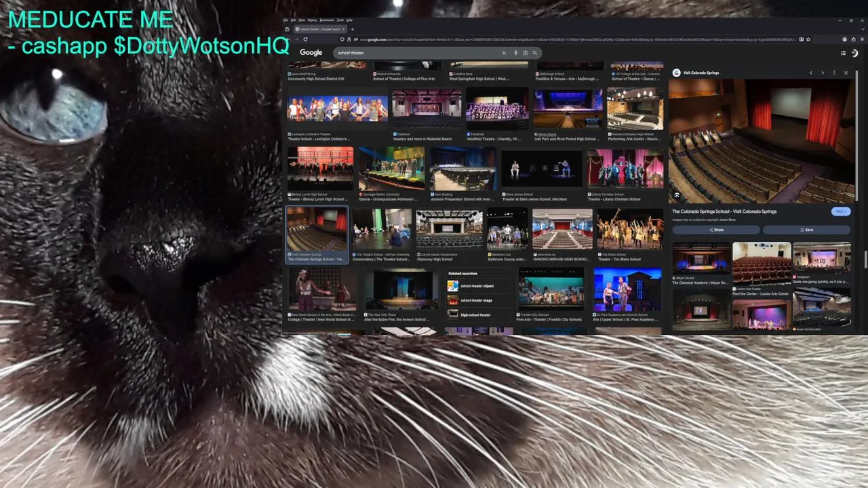This screenshot has height=488, width=868.
Task: Open the New York Times Eaton Fire thumbnail
Action: coord(401,289)
